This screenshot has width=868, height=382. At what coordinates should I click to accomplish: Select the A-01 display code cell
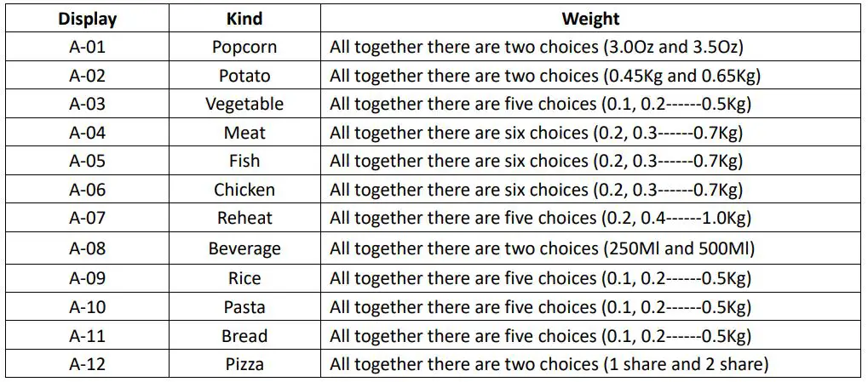tap(87, 47)
